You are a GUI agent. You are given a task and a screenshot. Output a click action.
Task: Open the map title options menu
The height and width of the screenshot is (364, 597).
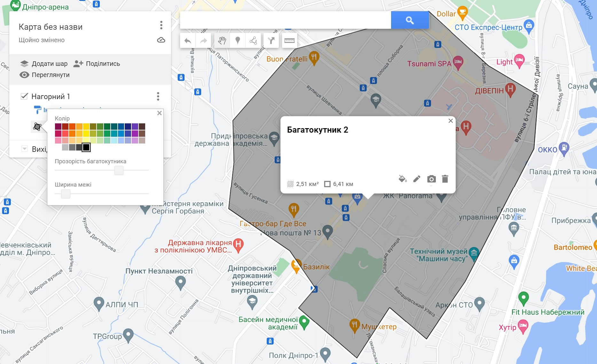click(x=161, y=25)
